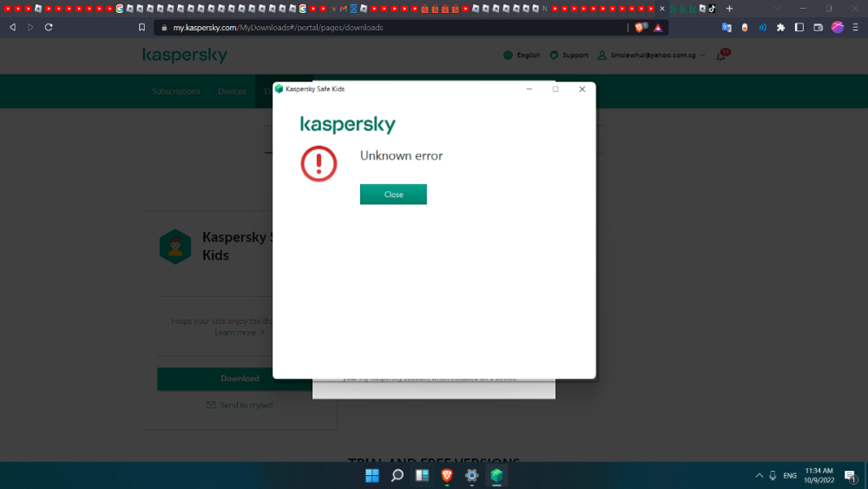The image size is (868, 489).
Task: Click Send to myself
Action: tap(240, 405)
